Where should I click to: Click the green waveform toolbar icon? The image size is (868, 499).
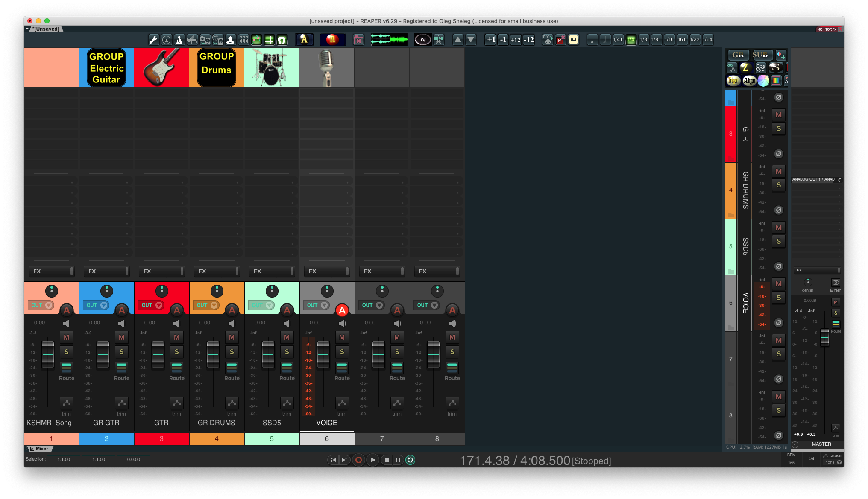[x=389, y=40]
